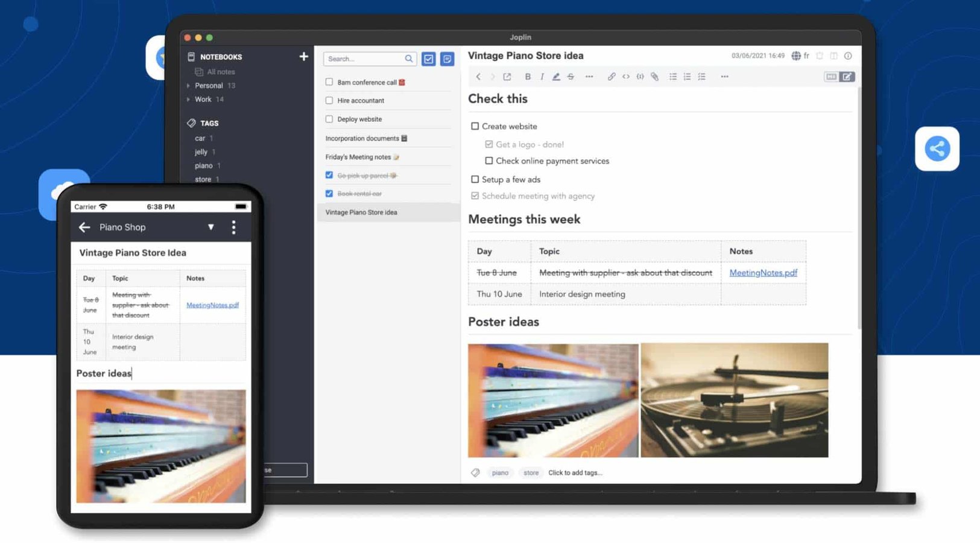Open the Piano Shop notebook dropdown on mobile

pos(211,227)
